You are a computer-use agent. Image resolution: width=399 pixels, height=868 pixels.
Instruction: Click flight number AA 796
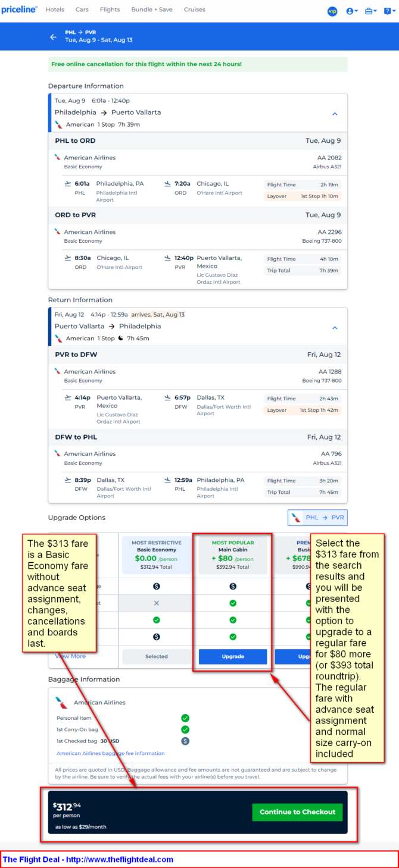pos(332,453)
